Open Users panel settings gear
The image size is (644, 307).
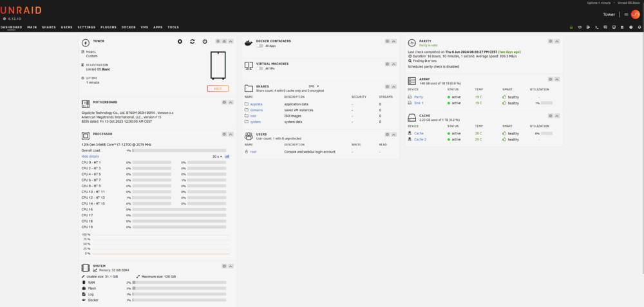pos(387,135)
